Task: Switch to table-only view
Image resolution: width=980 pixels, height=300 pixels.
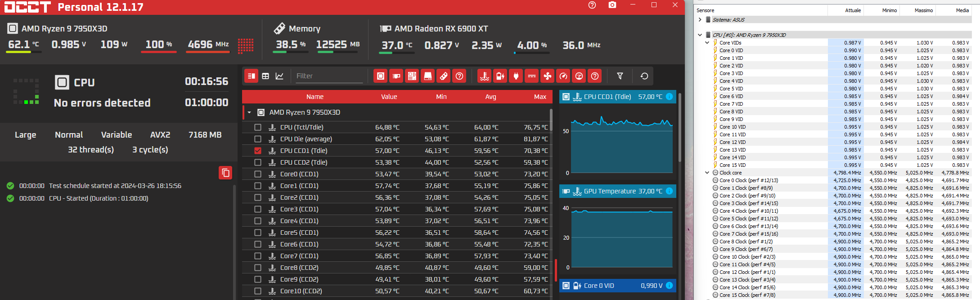Action: click(265, 76)
